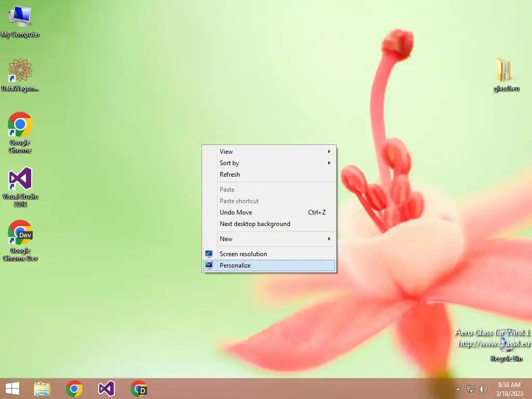Choose Refresh from the context menu
Screen dimensions: 532x399
click(270, 175)
